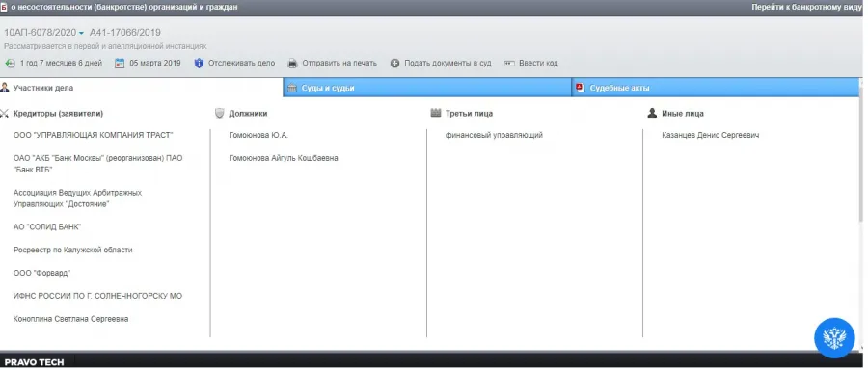Click case number А41-17066/2019
Screen dimensions: 868x370
coord(125,33)
